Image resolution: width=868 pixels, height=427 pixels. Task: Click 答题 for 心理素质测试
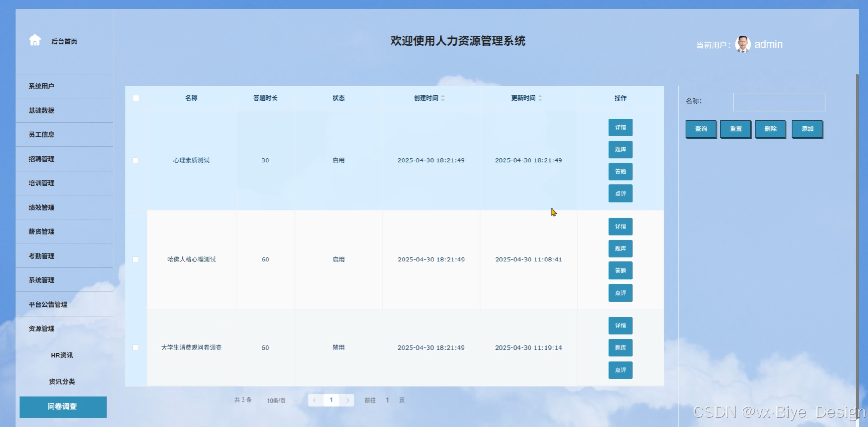(x=620, y=172)
